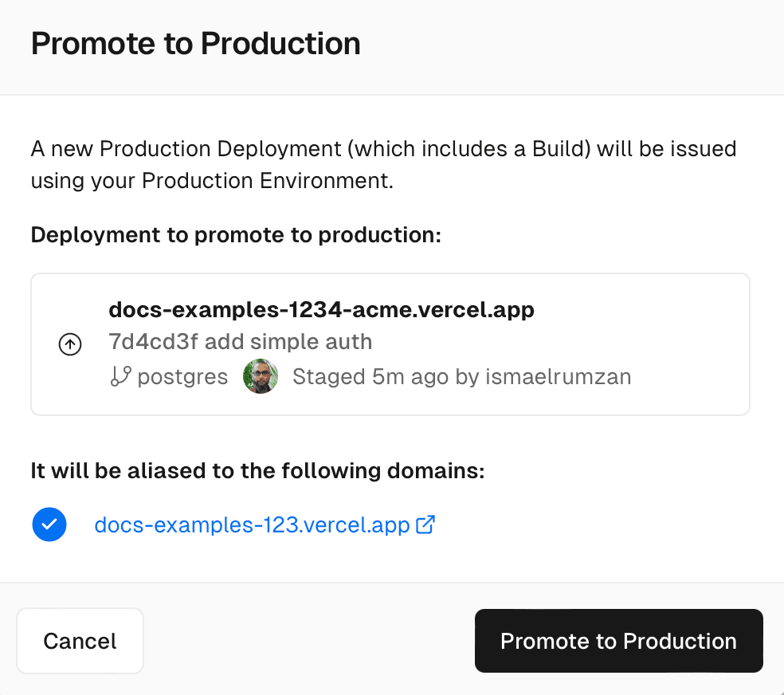
Task: Open the docs-examples-123.vercel.app domain link
Action: [x=252, y=525]
